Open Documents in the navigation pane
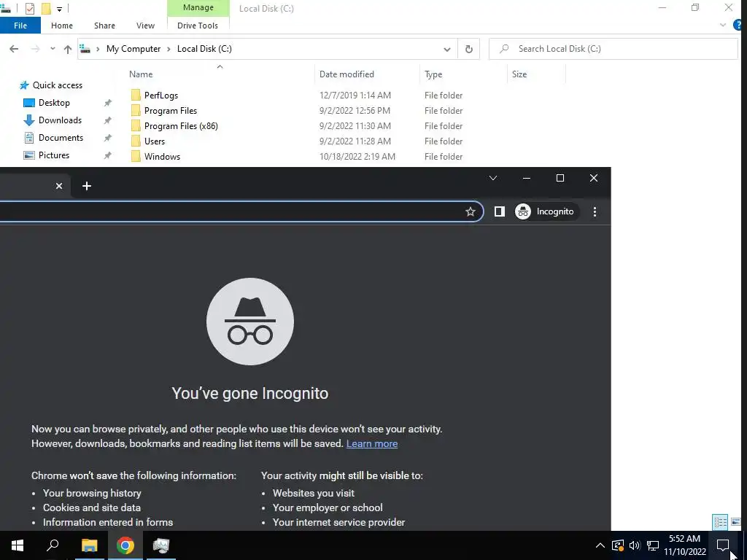 point(61,138)
